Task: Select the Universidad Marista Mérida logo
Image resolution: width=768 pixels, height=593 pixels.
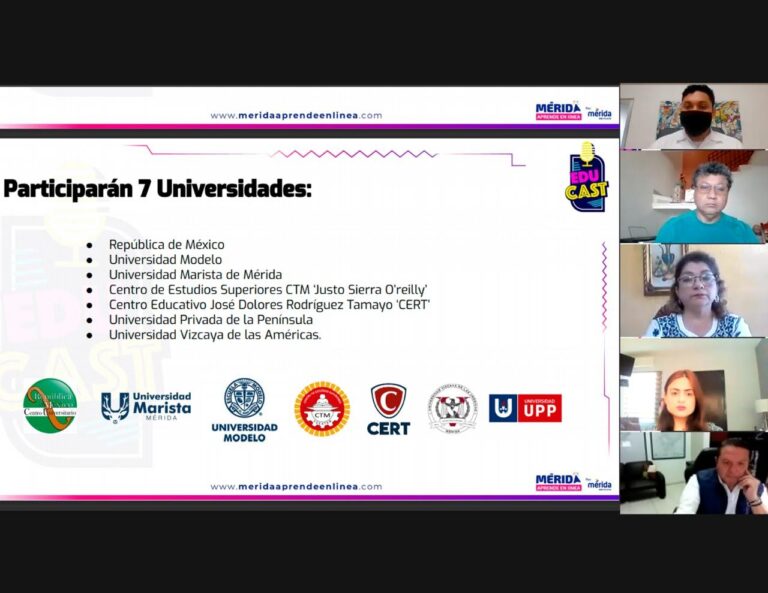Action: coord(146,406)
